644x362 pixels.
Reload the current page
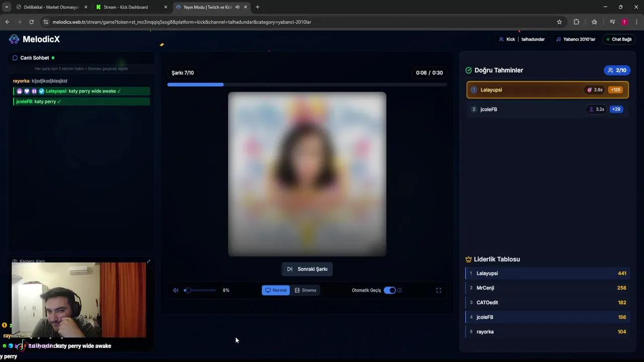click(31, 22)
